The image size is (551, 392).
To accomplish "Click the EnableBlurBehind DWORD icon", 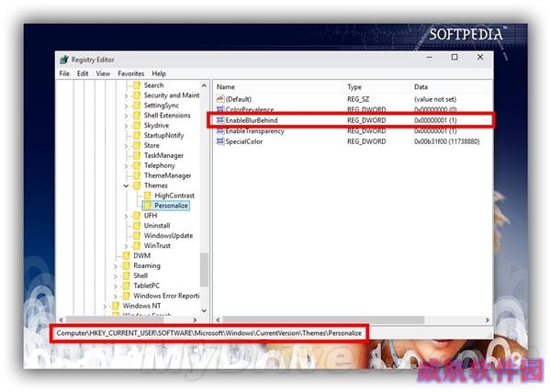I will (x=220, y=120).
